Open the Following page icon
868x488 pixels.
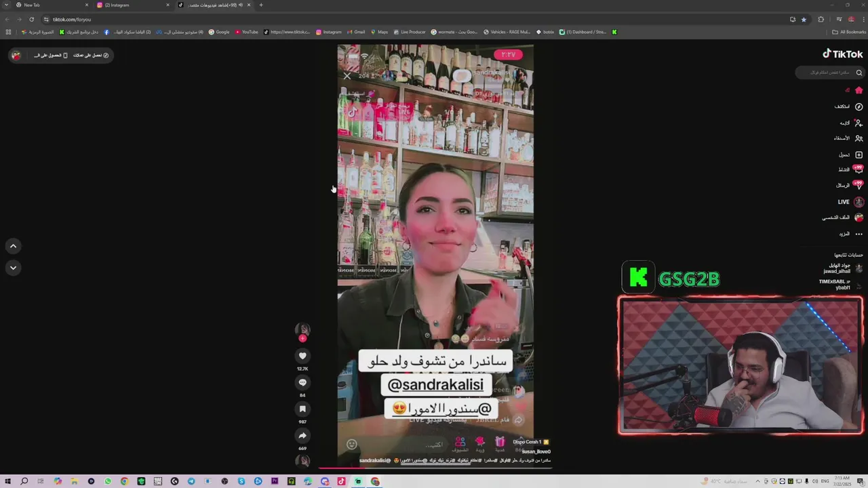(x=859, y=123)
